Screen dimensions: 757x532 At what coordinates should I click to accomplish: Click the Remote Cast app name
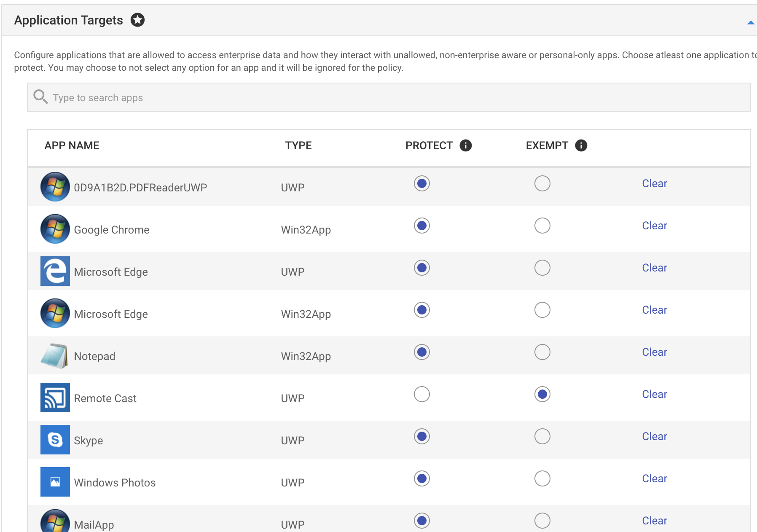pyautogui.click(x=105, y=398)
